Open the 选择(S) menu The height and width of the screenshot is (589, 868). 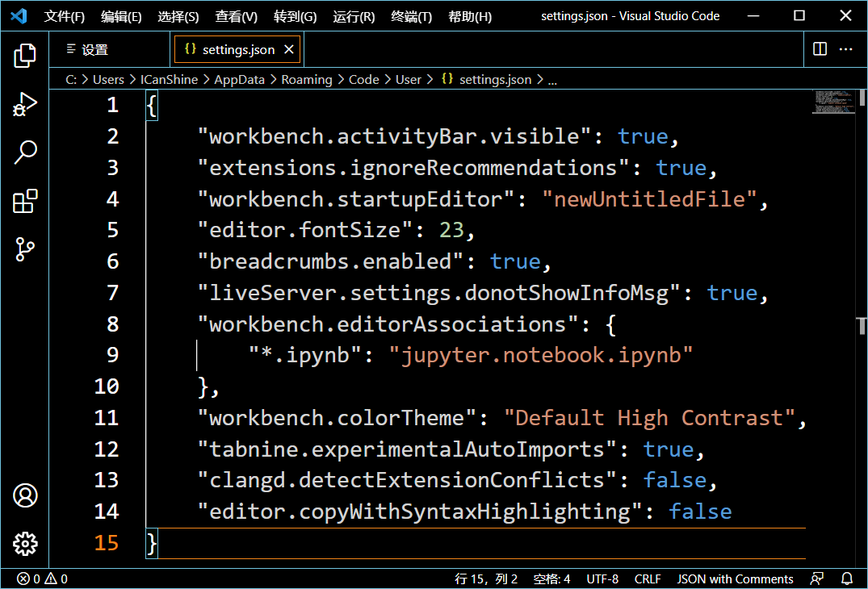[178, 17]
